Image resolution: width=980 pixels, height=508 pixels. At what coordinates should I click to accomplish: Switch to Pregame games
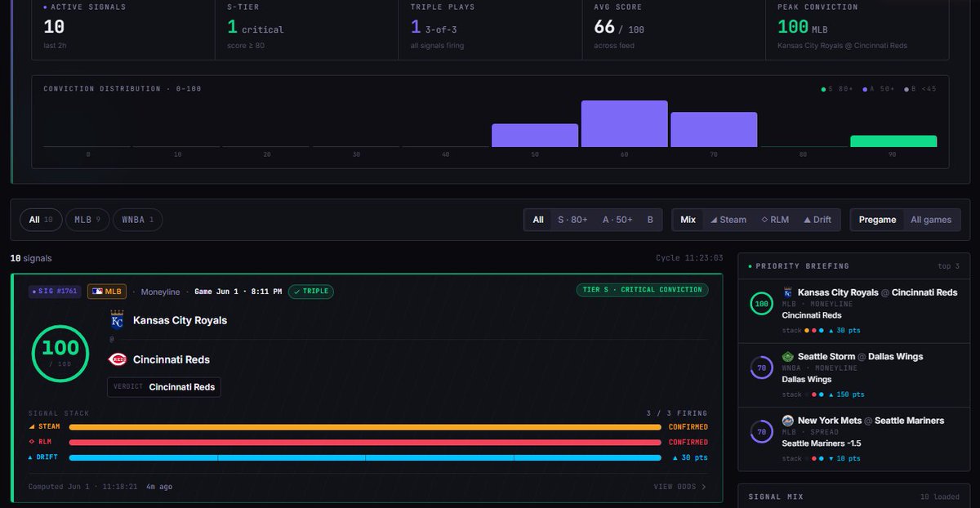877,220
